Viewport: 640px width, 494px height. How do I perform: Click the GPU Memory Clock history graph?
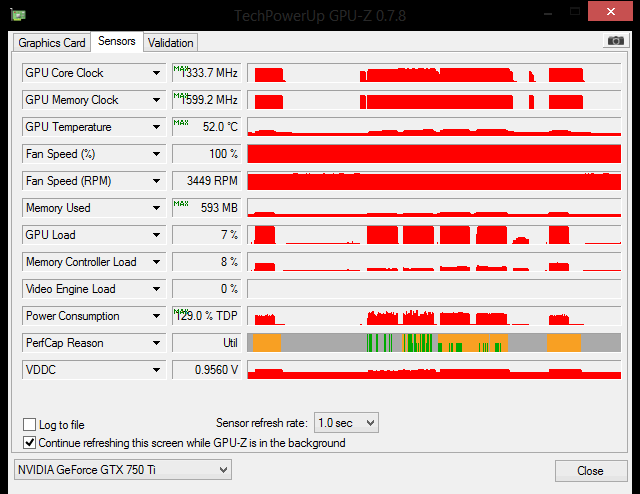[434, 100]
